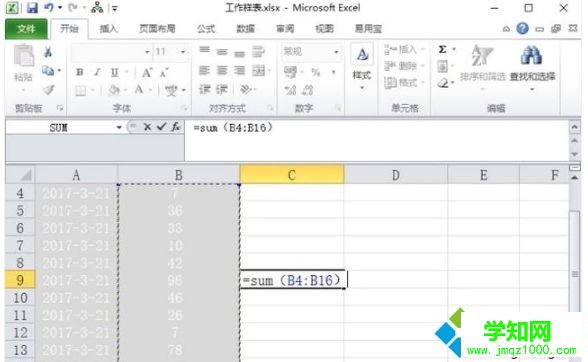Open Clipboard group dialog launcher
588x362 pixels.
coord(60,108)
